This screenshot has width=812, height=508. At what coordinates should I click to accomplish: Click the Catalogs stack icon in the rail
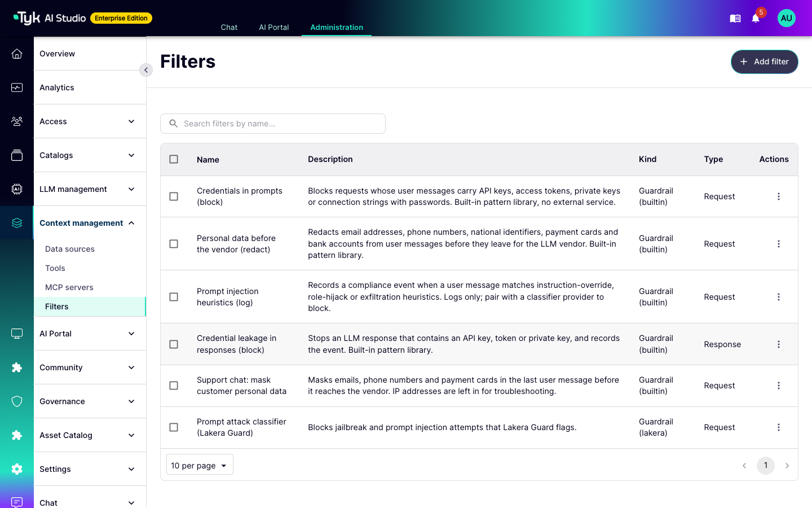click(x=17, y=155)
